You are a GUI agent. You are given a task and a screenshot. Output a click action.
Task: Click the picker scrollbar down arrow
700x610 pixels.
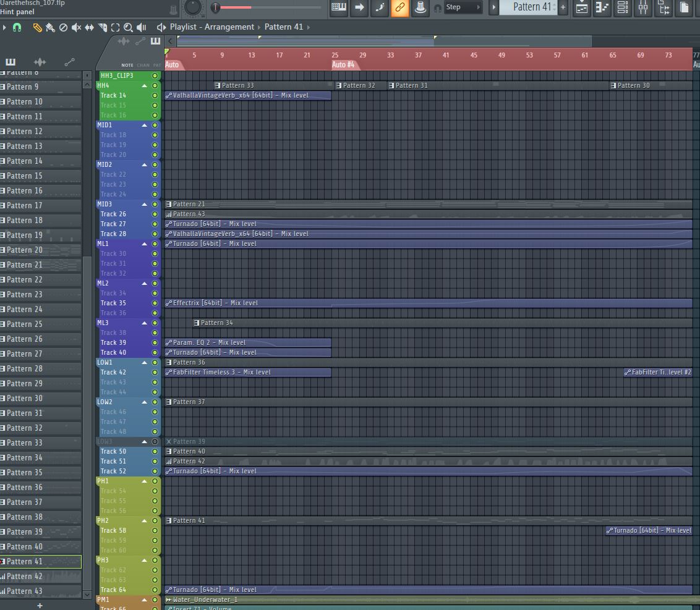[87, 595]
